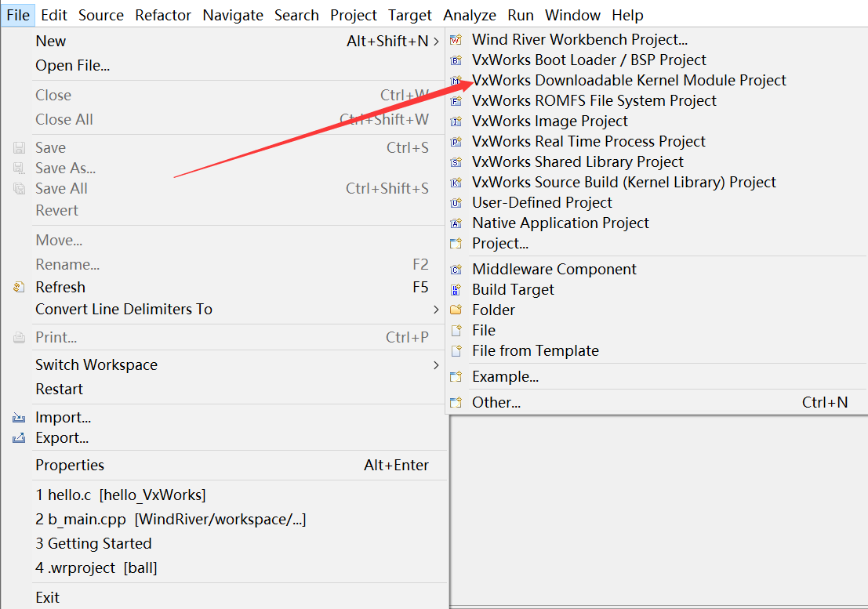868x609 pixels.
Task: Click the Middleware Component icon
Action: pyautogui.click(x=456, y=270)
